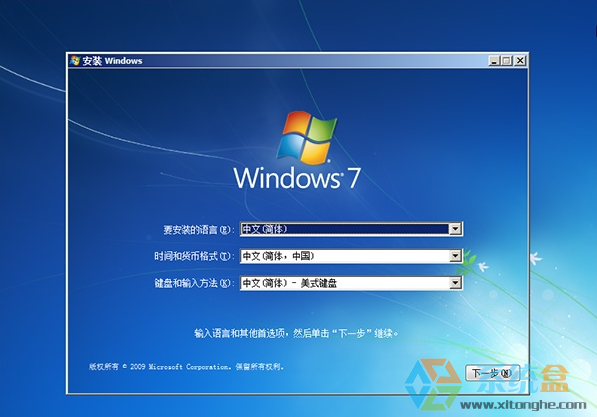The height and width of the screenshot is (417, 597).
Task: Expand the 要安装的语言 dropdown arrow
Action: coord(455,229)
